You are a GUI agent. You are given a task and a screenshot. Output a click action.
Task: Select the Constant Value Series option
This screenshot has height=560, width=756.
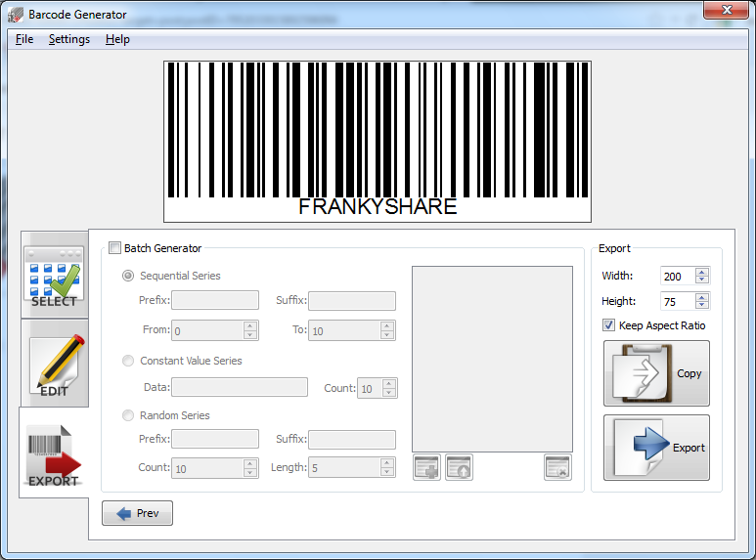tap(128, 361)
